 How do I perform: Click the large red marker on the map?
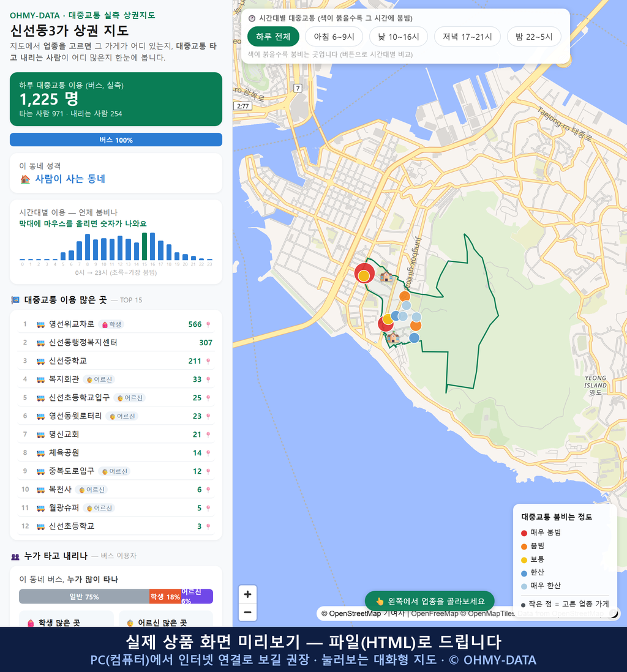364,272
